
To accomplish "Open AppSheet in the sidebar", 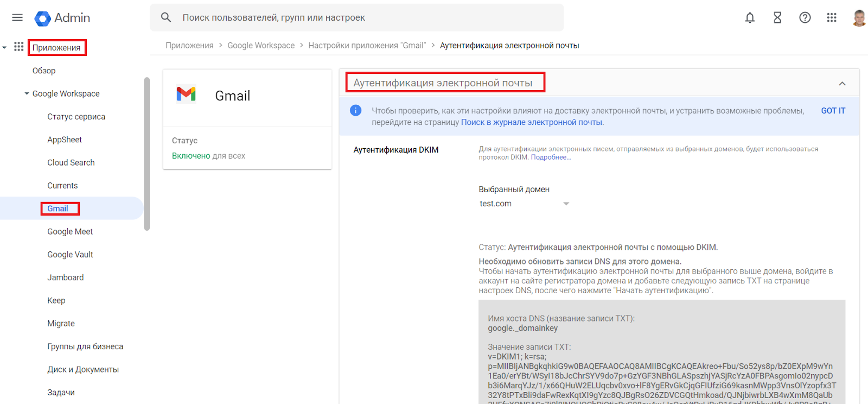I will coord(65,140).
